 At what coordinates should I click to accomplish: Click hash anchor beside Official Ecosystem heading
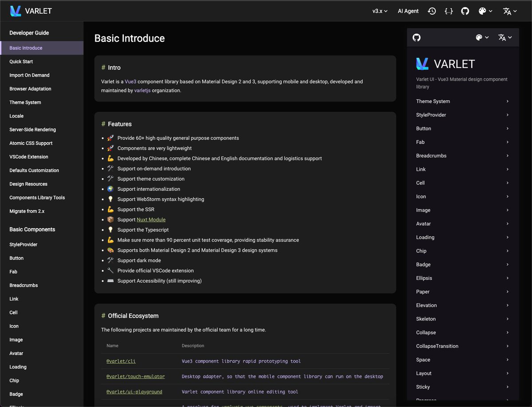coord(103,316)
